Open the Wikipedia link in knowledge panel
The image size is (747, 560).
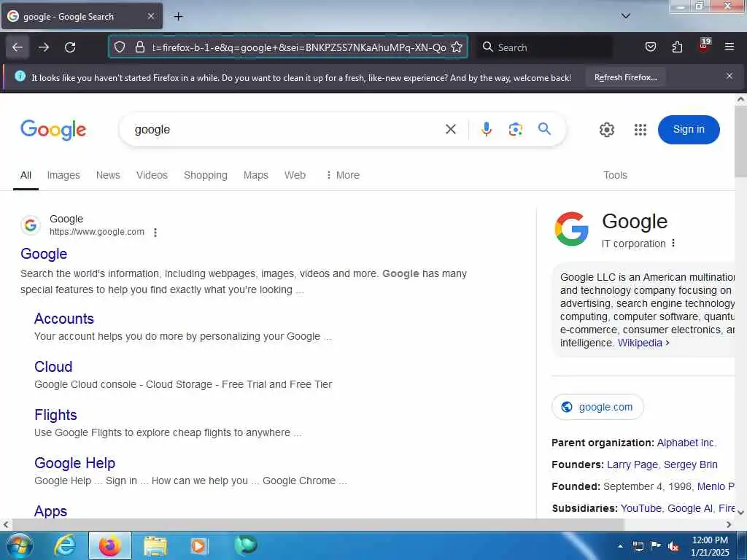click(x=643, y=343)
